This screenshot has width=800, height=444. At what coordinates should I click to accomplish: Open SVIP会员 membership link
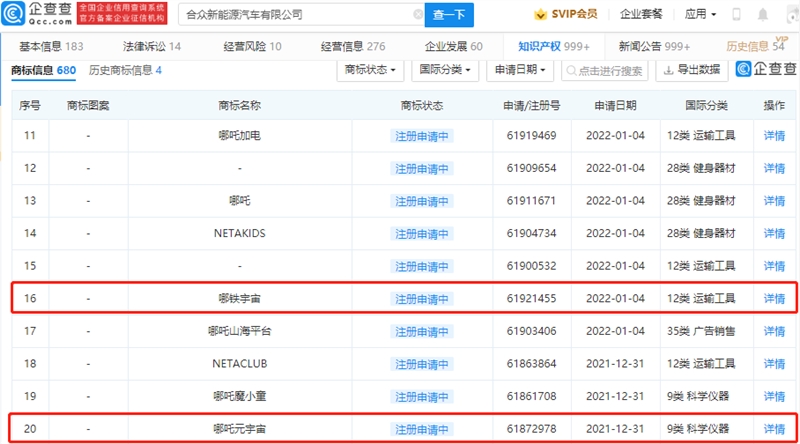(574, 14)
